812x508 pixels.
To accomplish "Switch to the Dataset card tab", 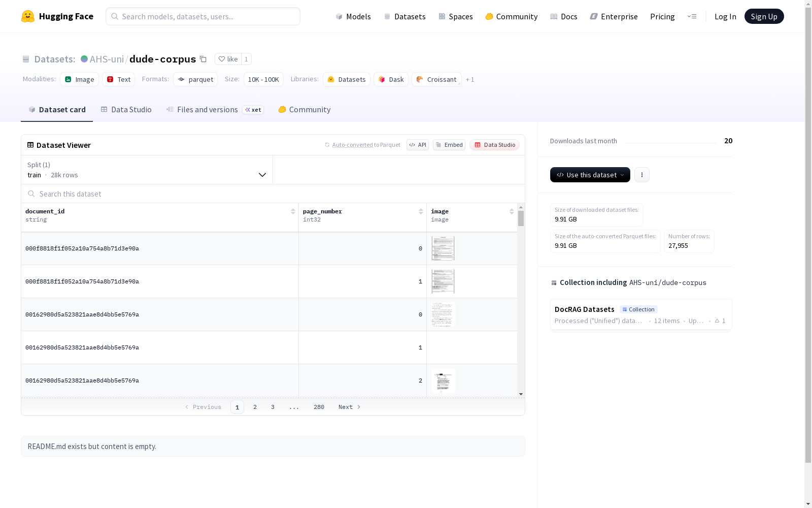I will (x=57, y=110).
